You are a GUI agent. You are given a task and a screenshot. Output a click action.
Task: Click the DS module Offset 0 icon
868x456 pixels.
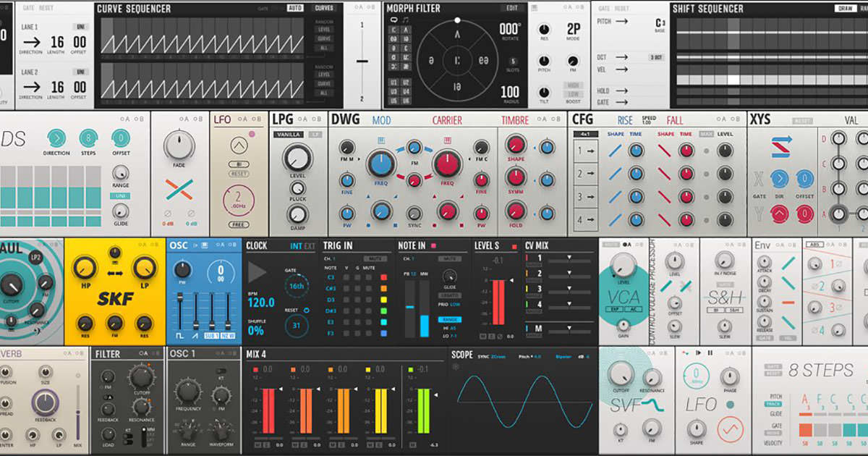coord(121,138)
